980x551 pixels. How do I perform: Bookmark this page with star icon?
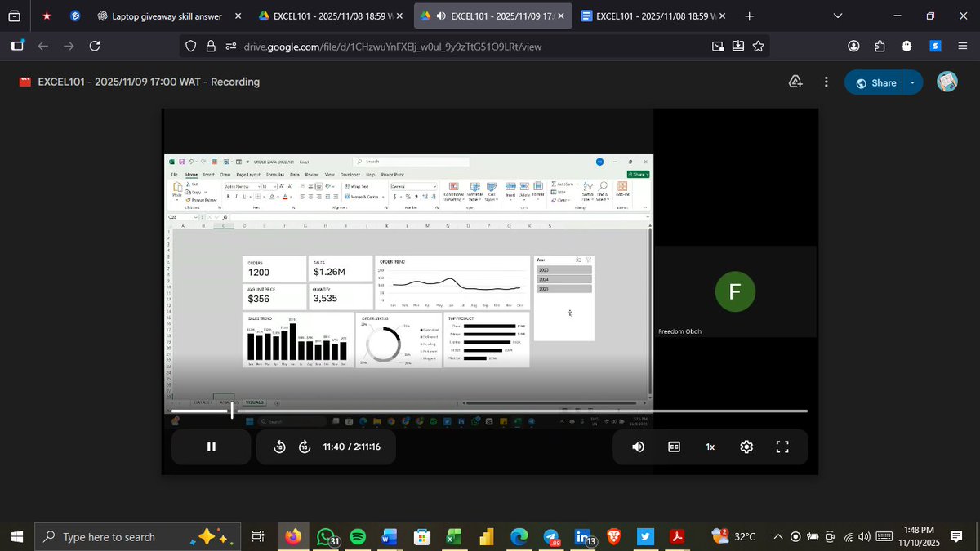759,47
